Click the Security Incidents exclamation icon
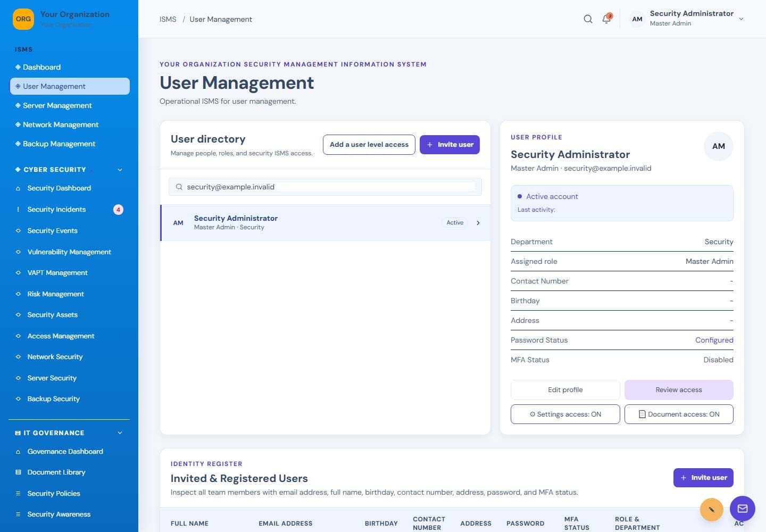 [18, 210]
